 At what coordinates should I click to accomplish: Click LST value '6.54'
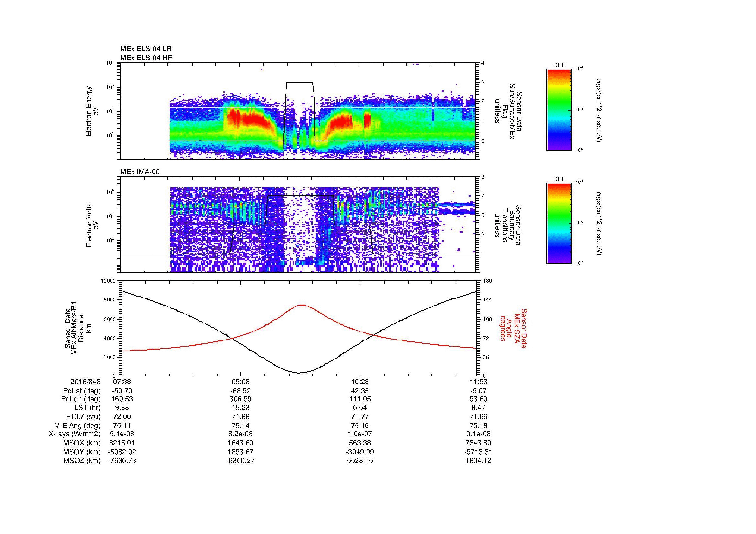(x=360, y=408)
